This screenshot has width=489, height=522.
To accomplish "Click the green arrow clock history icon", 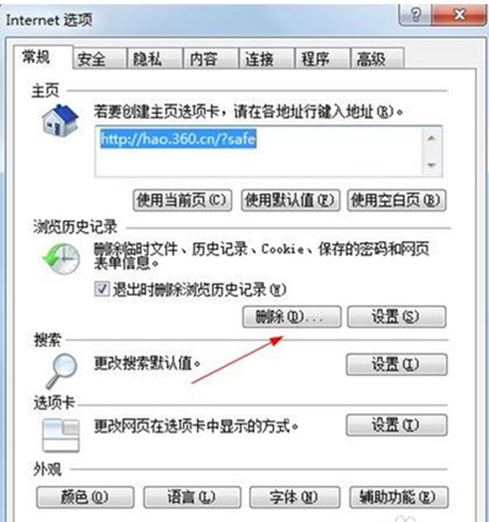I will 61,258.
